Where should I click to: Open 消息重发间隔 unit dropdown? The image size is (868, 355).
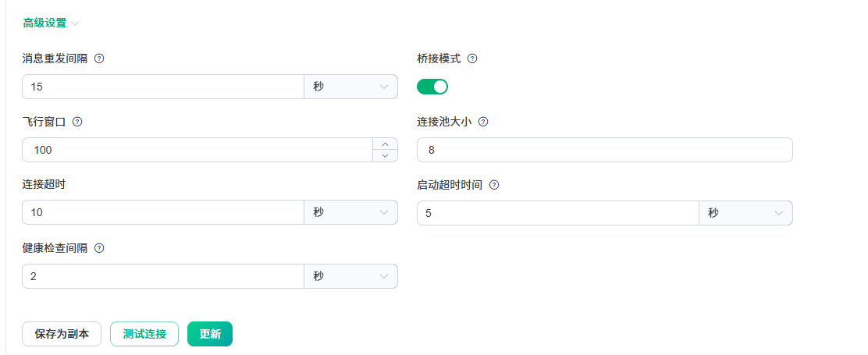350,87
